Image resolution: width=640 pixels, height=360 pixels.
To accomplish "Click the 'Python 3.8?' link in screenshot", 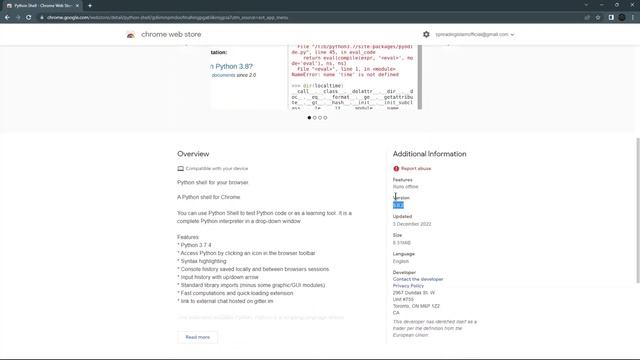I will tap(232, 66).
